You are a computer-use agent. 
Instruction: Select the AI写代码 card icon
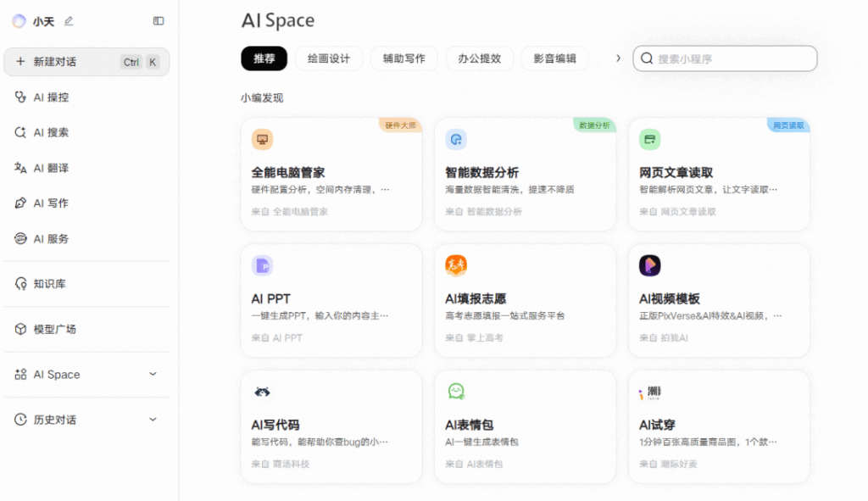pos(261,390)
